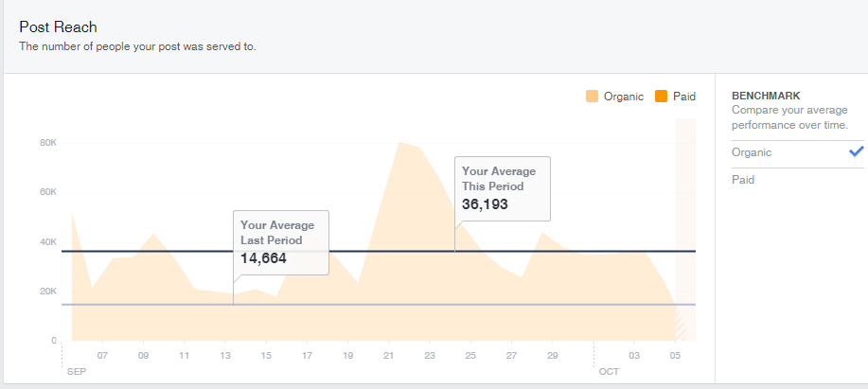The image size is (868, 389).
Task: Select the Paid benchmark option
Action: pos(797,180)
